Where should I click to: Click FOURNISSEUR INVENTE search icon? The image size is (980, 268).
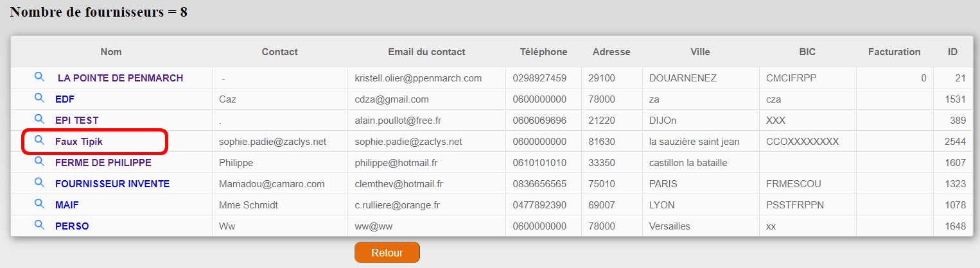coord(39,183)
